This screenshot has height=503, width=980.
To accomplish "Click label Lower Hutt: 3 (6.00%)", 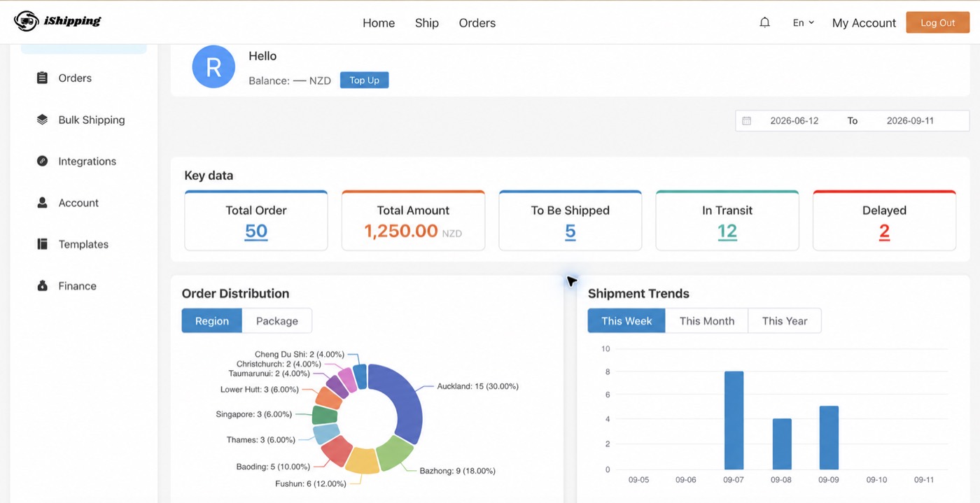I will [x=259, y=390].
